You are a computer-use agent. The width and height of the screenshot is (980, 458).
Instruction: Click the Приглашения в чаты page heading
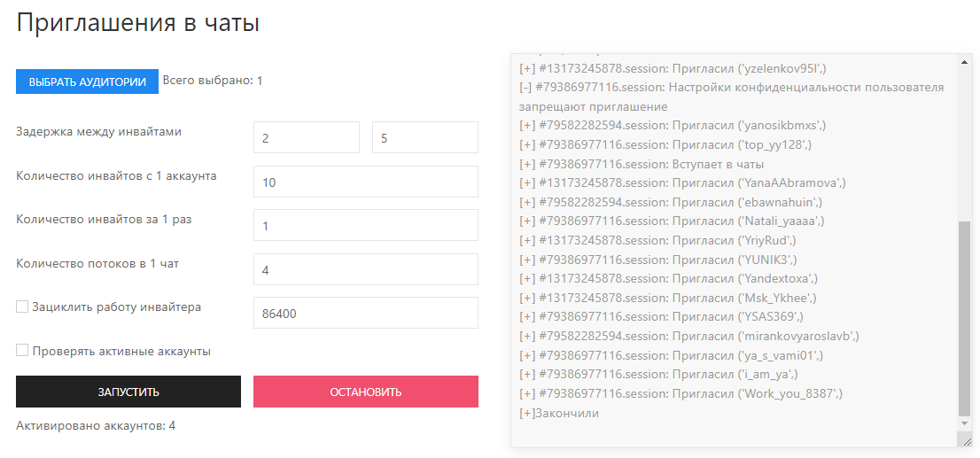(x=137, y=23)
